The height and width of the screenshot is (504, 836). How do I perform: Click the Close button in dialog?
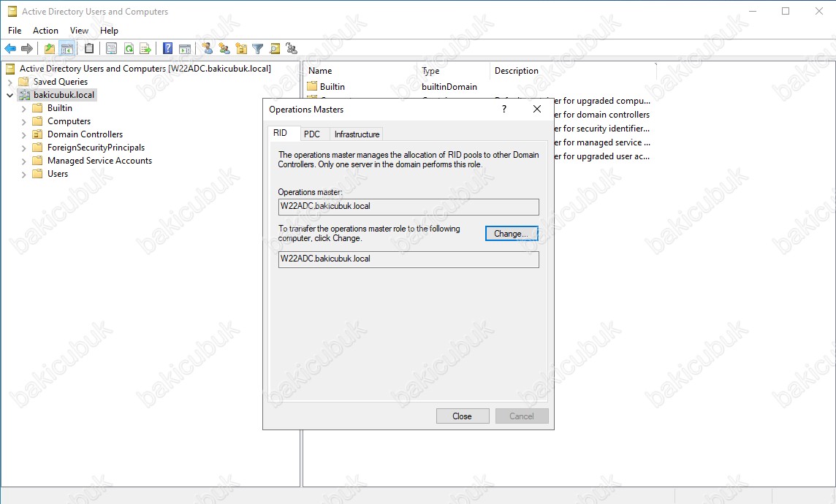[463, 416]
